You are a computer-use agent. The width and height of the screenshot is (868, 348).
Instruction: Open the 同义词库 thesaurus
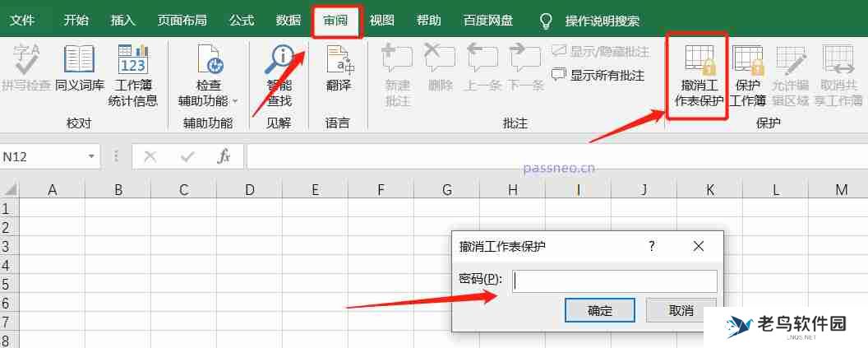pyautogui.click(x=80, y=67)
